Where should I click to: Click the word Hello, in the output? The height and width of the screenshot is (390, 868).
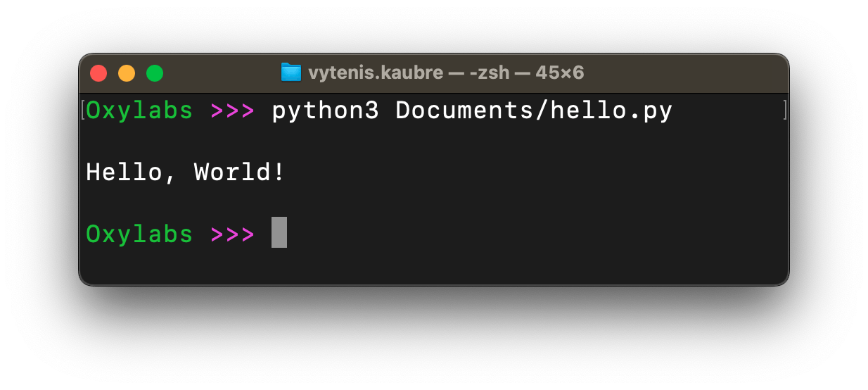(124, 172)
